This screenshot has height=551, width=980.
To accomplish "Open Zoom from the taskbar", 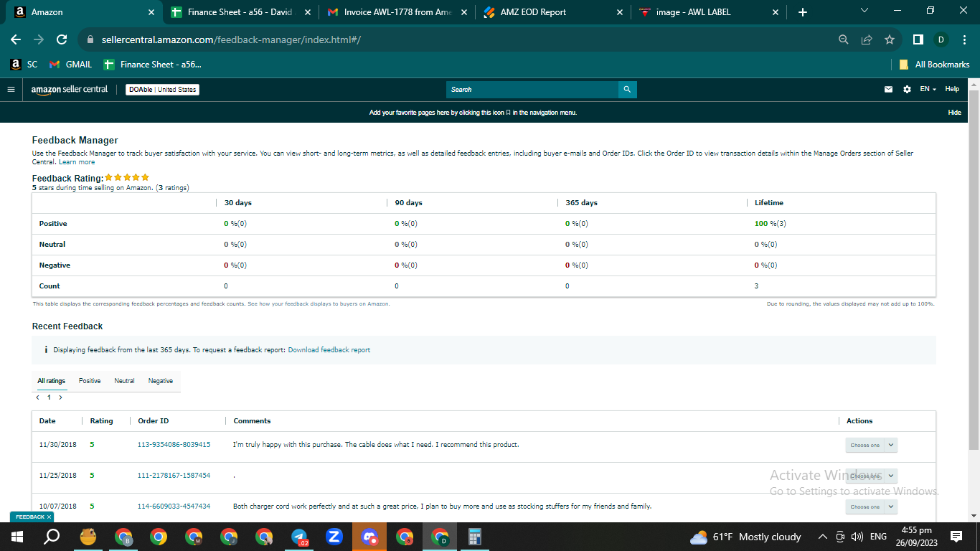I will pyautogui.click(x=334, y=537).
